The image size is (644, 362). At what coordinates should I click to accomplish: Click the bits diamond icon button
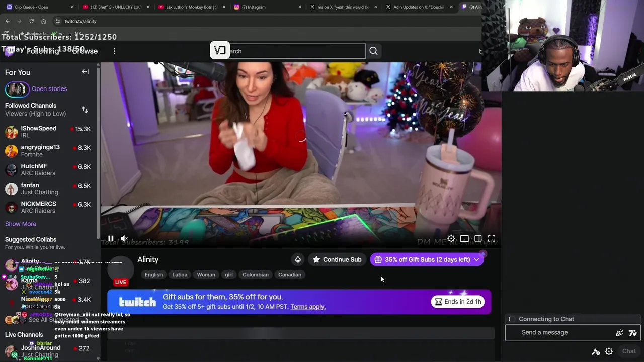(x=298, y=259)
